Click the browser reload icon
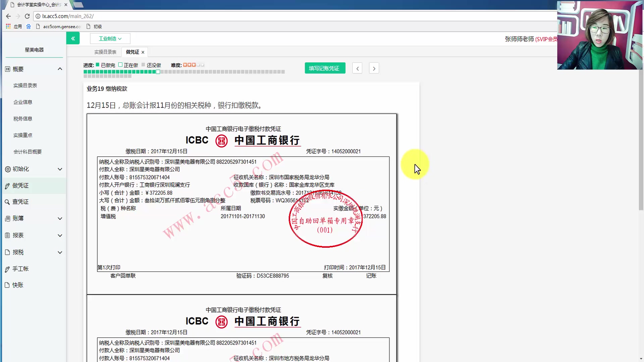Screen dimensions: 644x362 pos(27,16)
